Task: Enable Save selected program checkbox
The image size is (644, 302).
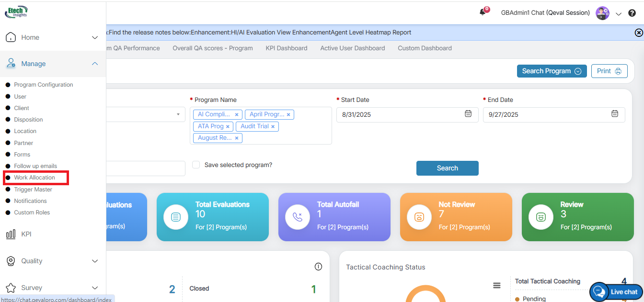Action: [x=196, y=165]
